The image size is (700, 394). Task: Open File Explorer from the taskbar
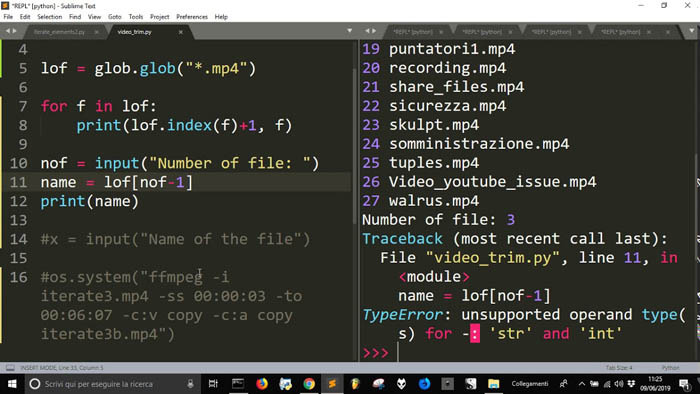pos(493,384)
